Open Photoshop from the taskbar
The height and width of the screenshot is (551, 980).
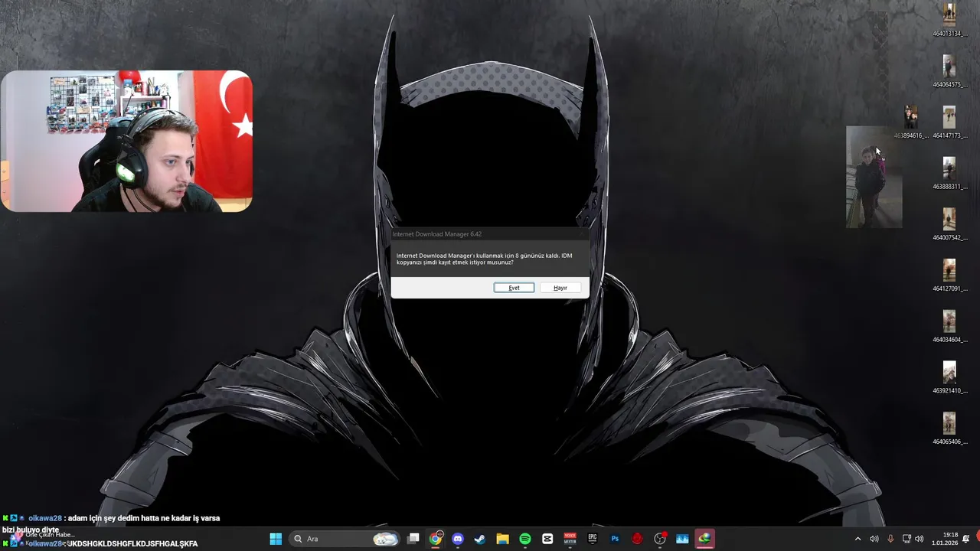click(615, 539)
